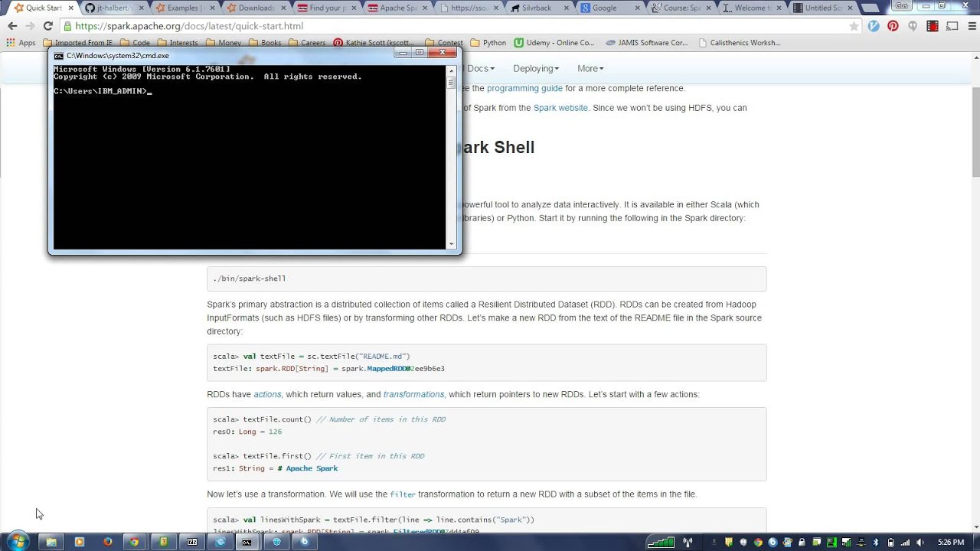Screen dimensions: 980x551
Task: Follow the transformations link
Action: pyautogui.click(x=413, y=394)
